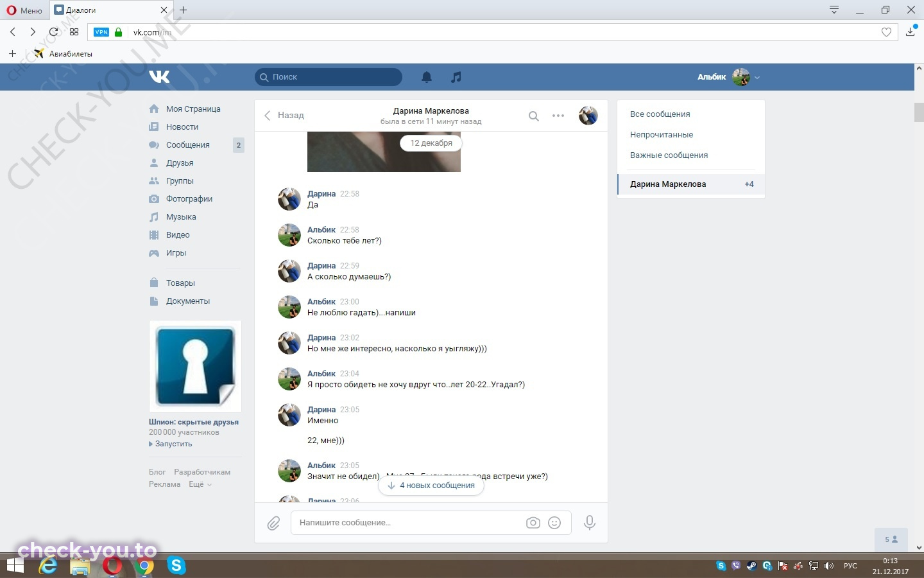Click the interlocutor avatar in the chat header
The height and width of the screenshot is (578, 924).
(x=588, y=116)
